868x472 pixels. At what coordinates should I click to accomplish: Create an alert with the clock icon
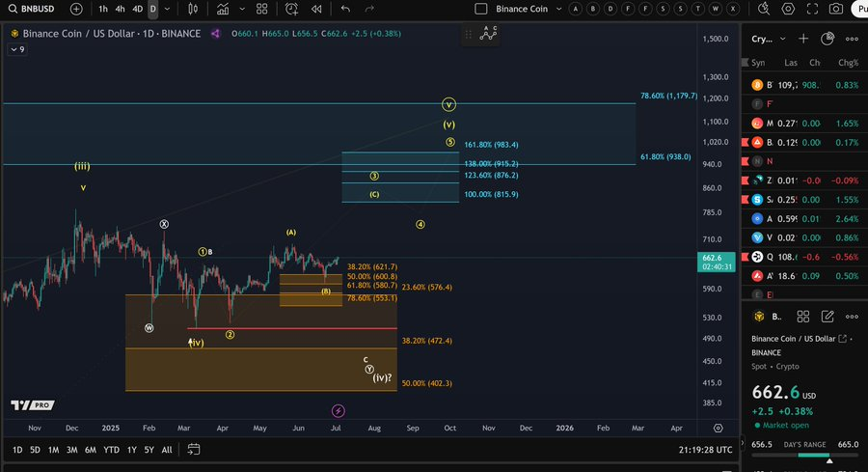point(291,9)
